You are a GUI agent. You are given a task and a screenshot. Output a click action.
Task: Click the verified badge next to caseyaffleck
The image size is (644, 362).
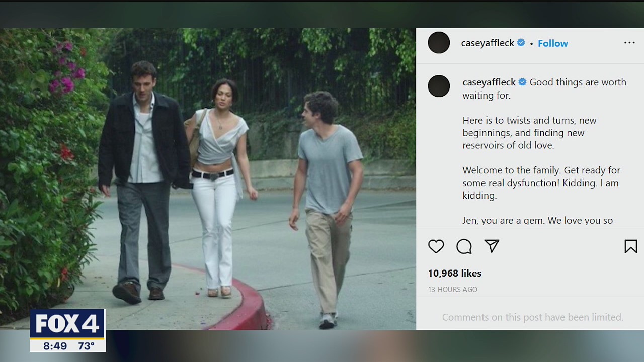521,43
